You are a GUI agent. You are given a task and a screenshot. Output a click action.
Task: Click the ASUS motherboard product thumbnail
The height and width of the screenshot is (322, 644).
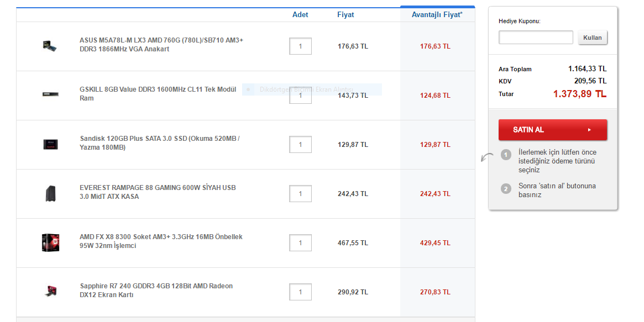point(50,45)
